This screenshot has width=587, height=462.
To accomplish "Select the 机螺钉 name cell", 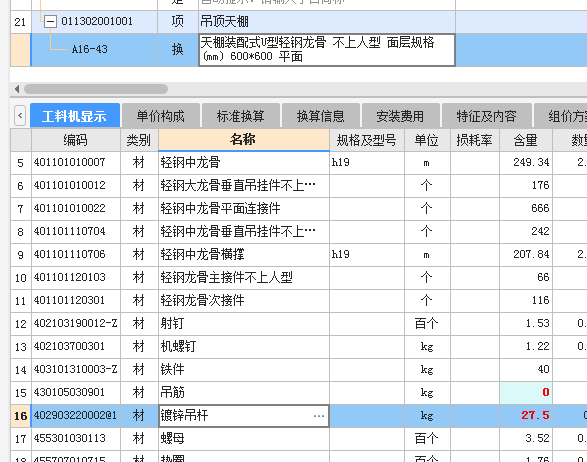I will (244, 347).
